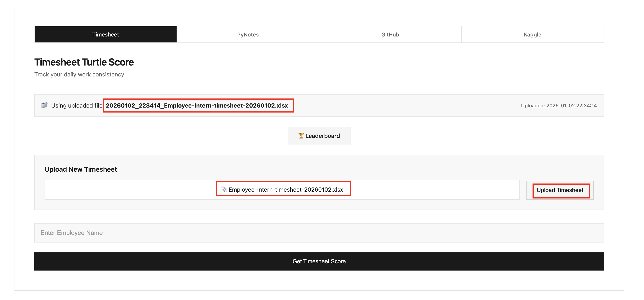
Task: Select the Kaggle tab
Action: pos(532,34)
